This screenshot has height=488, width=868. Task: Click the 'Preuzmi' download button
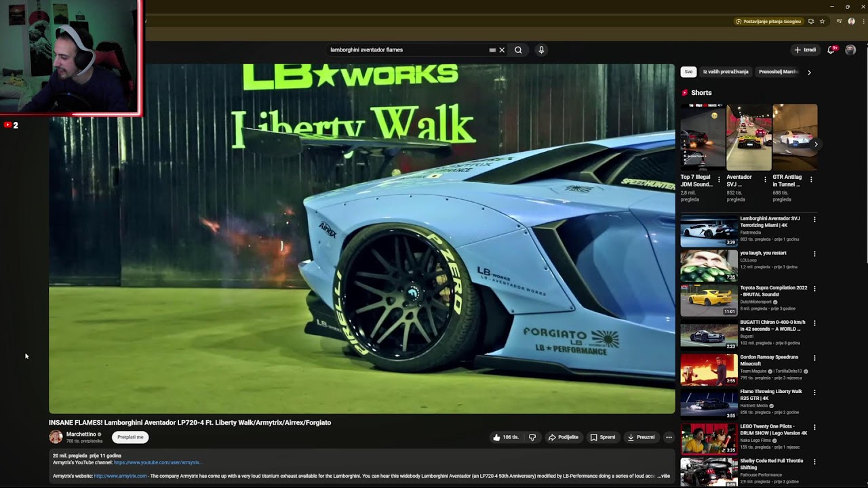[642, 437]
